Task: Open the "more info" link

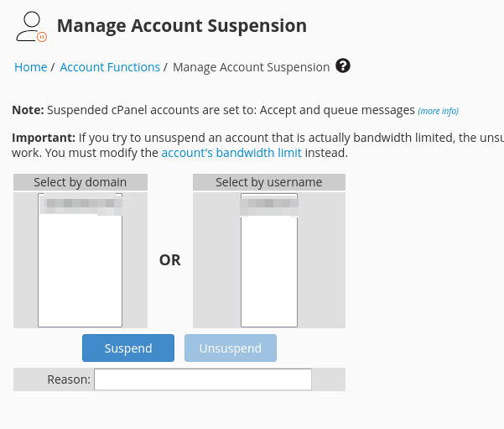Action: (438, 111)
